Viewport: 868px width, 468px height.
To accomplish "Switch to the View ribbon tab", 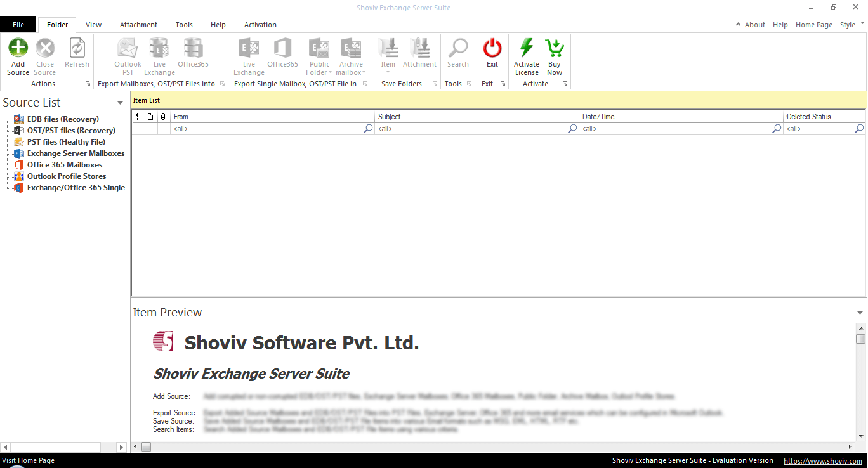I will click(x=93, y=25).
